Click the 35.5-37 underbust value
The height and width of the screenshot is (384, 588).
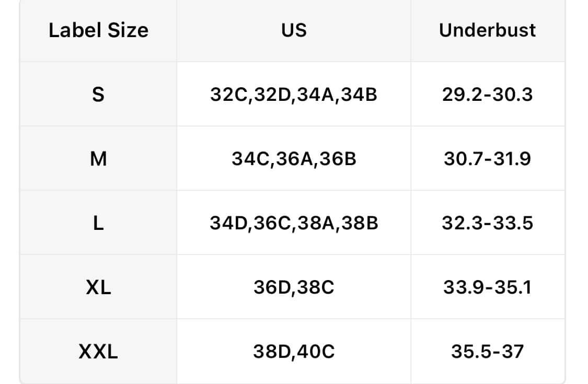click(487, 352)
